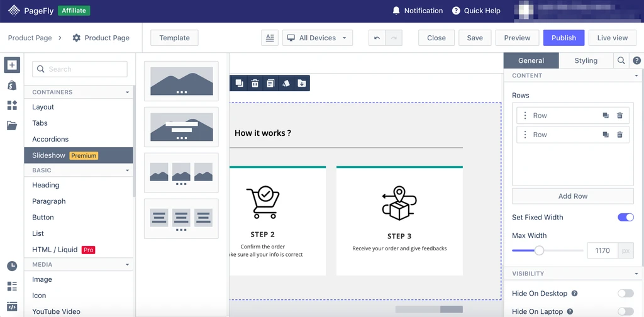The image size is (644, 317).
Task: Collapse the VISIBILITY section in inspector
Action: coord(636,274)
